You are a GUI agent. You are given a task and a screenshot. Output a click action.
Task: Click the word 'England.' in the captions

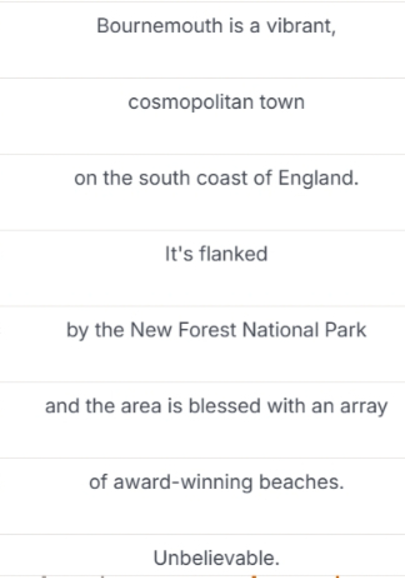[318, 180]
